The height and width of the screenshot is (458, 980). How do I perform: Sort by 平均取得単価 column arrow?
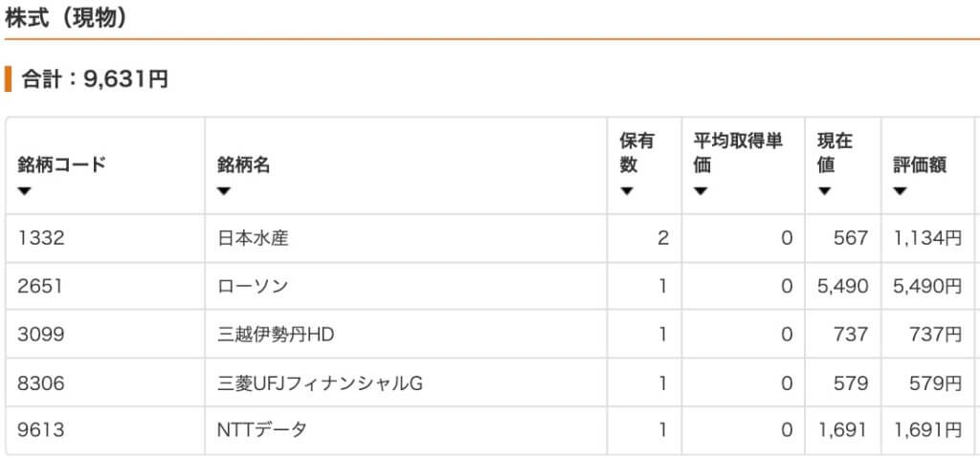coord(700,192)
